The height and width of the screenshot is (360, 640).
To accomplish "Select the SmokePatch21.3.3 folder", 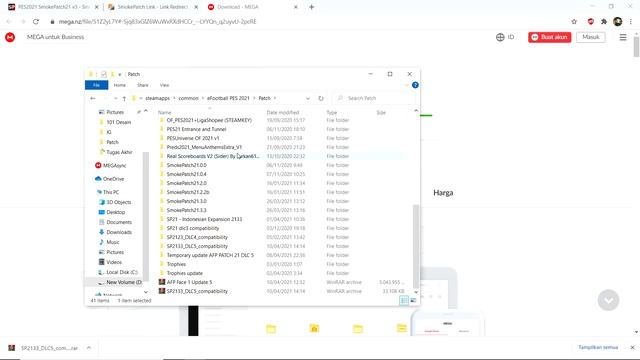I will coord(187,210).
